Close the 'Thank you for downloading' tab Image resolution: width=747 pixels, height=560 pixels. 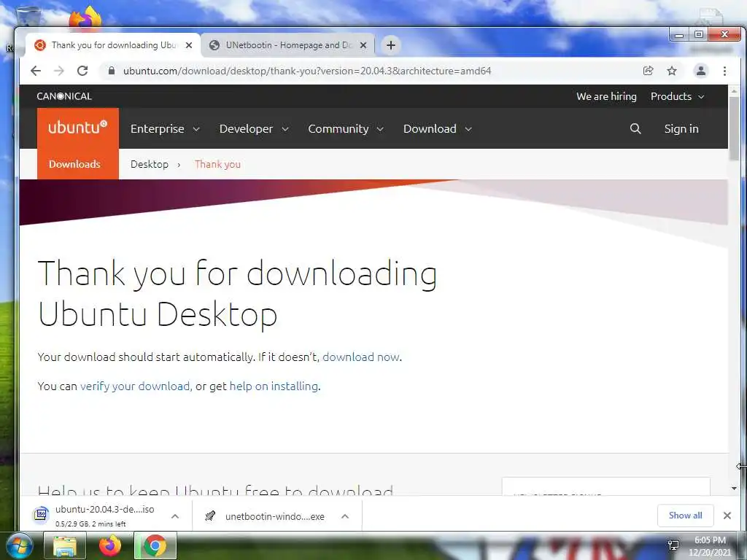(x=189, y=45)
